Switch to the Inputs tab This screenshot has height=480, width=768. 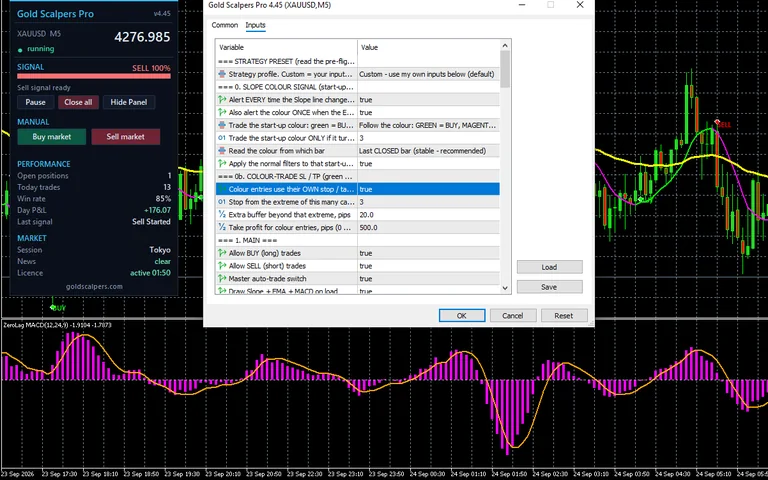(255, 25)
